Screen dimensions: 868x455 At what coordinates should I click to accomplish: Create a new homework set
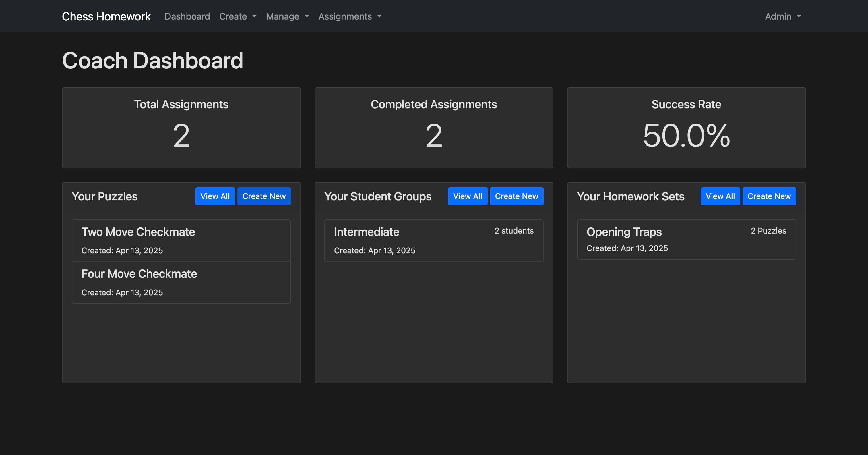click(x=769, y=196)
